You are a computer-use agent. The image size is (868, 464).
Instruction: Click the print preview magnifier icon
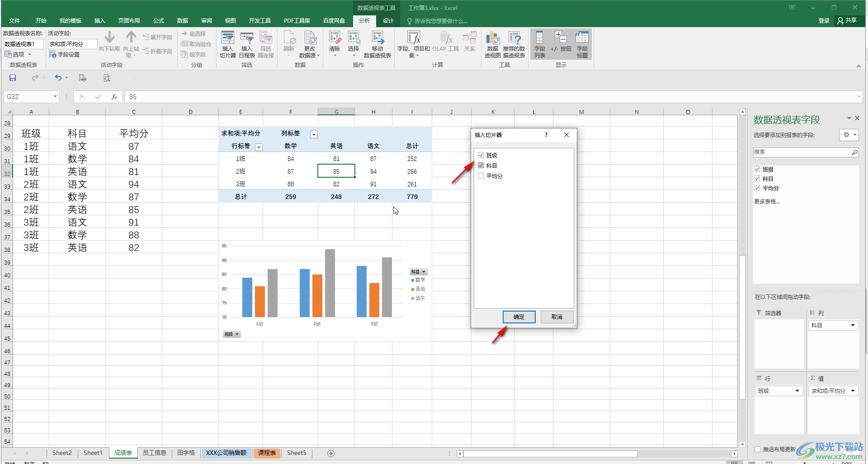(107, 78)
